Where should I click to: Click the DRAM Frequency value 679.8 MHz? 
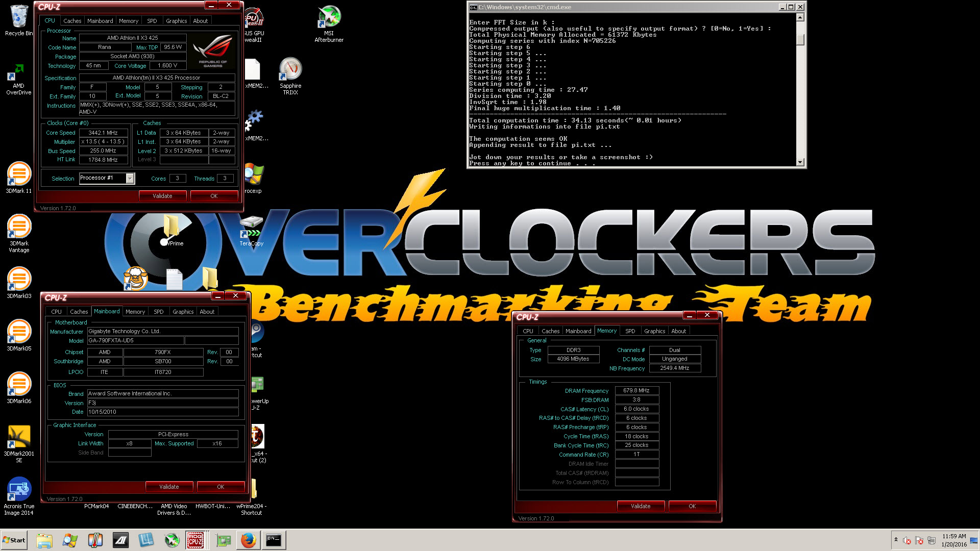click(x=636, y=391)
